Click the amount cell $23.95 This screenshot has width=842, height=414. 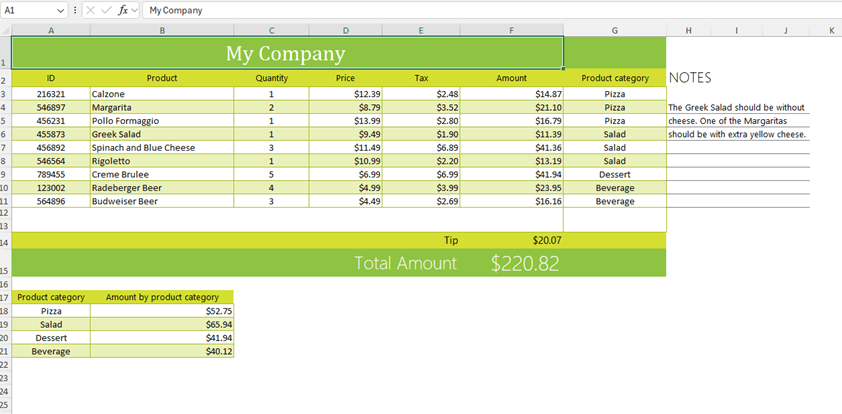[x=512, y=188]
